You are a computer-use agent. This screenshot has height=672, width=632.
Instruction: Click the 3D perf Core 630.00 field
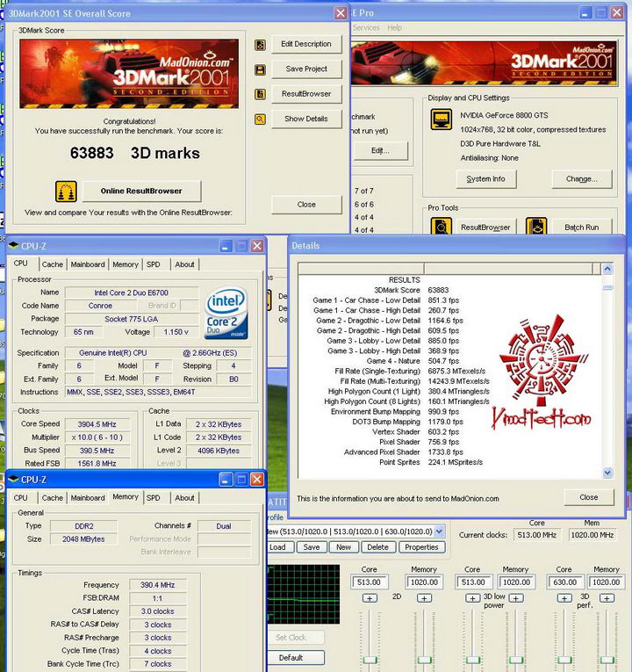[565, 582]
